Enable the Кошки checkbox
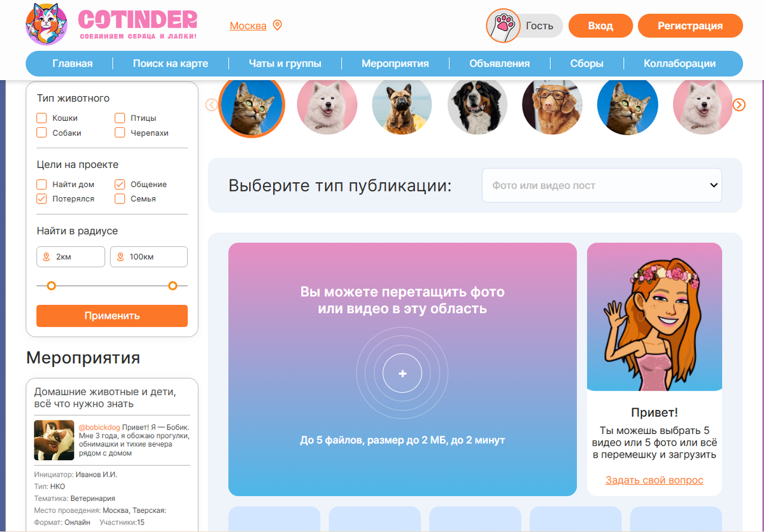764x532 pixels. pos(42,118)
